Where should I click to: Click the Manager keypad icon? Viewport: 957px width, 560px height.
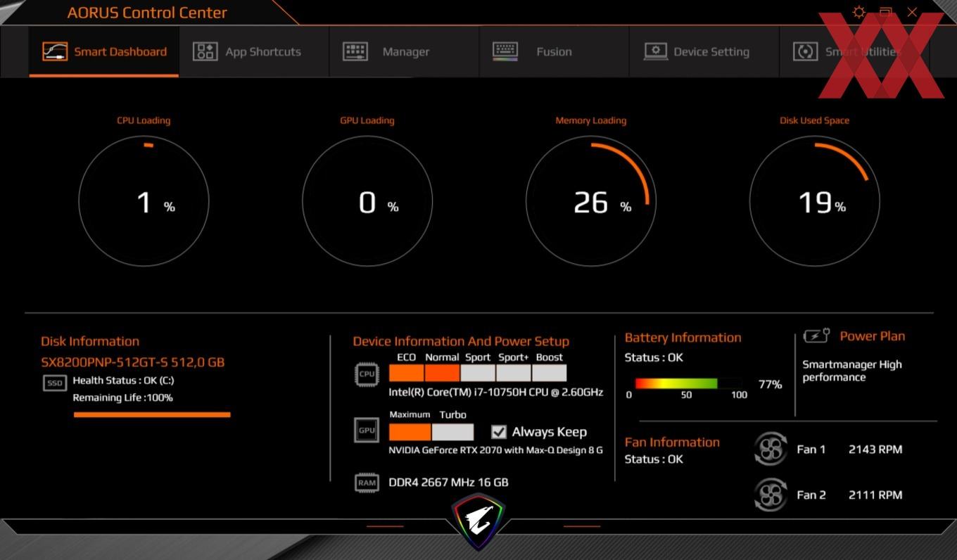pos(355,51)
